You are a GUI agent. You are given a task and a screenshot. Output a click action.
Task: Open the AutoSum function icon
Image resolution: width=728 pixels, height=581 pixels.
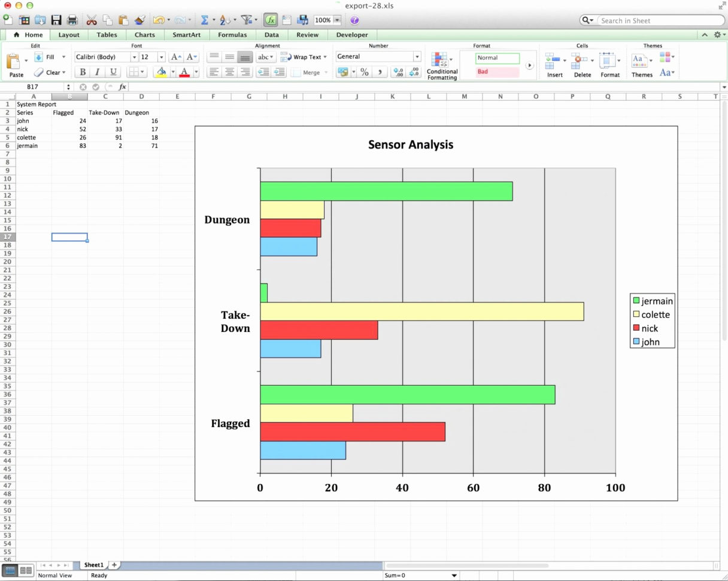[206, 19]
